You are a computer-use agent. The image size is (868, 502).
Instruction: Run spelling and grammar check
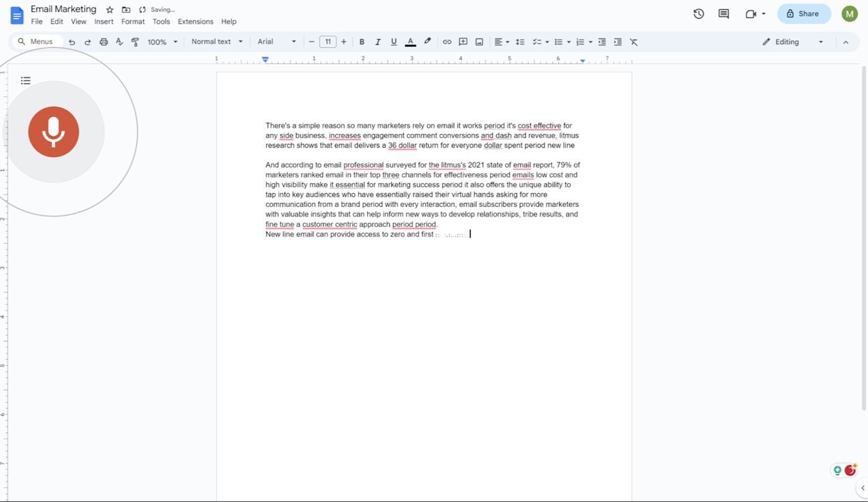click(x=120, y=42)
